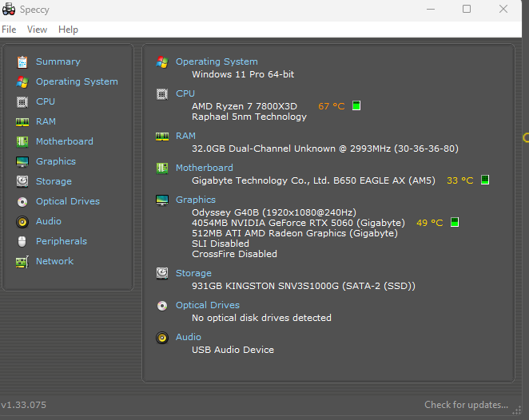Select Operating System in the sidebar
The image size is (529, 420).
tap(77, 82)
